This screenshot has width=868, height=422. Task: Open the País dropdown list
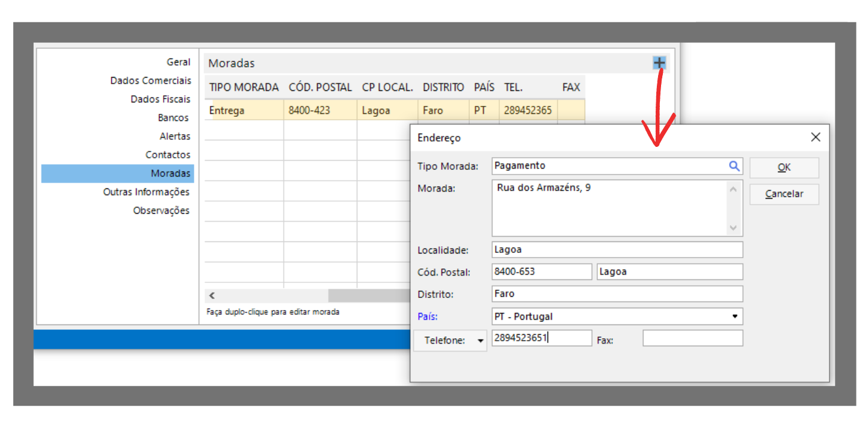tap(734, 317)
